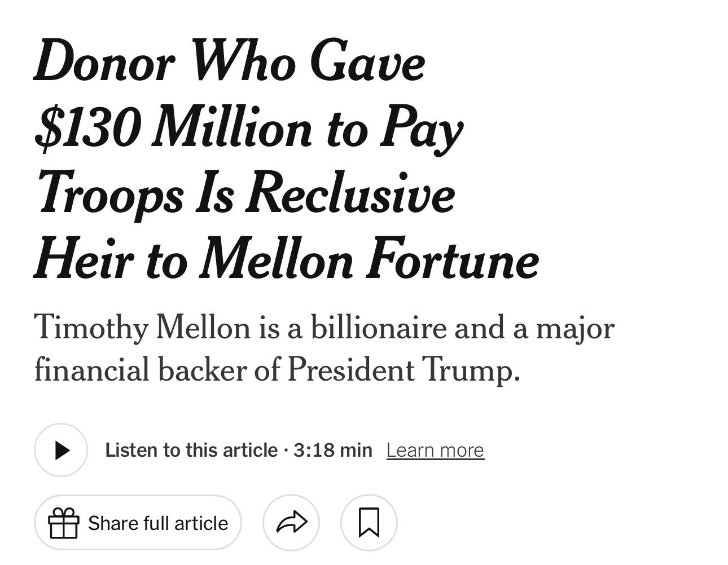Image resolution: width=728 pixels, height=565 pixels.
Task: Click the word "Pay" in the headline
Action: 422,128
